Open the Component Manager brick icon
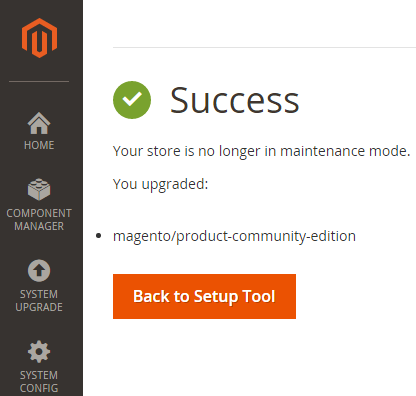This screenshot has height=396, width=416. point(39,189)
